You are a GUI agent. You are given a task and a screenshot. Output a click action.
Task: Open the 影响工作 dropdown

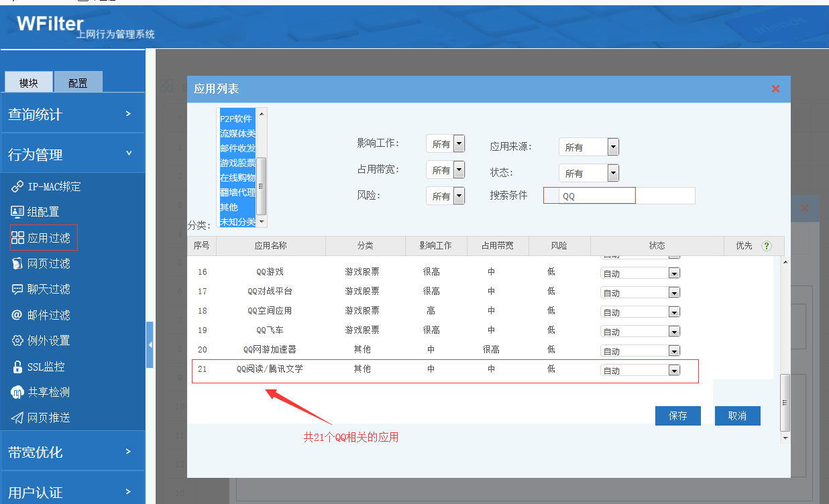(x=459, y=143)
